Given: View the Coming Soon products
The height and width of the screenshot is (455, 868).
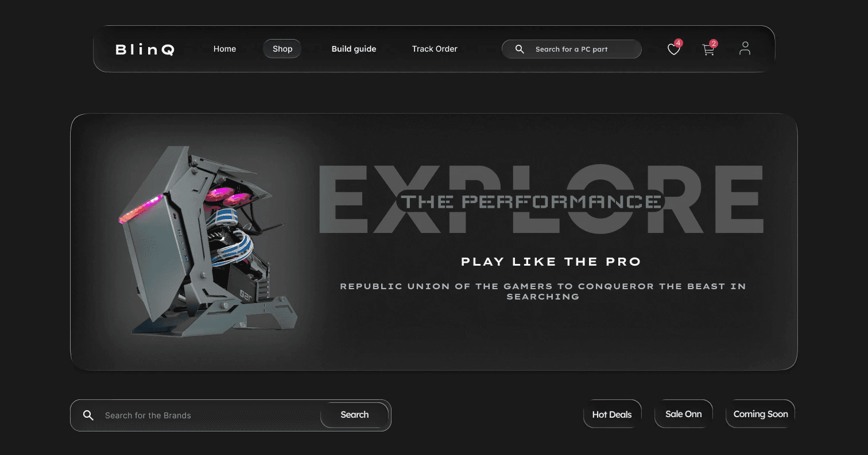Looking at the screenshot, I should point(761,414).
